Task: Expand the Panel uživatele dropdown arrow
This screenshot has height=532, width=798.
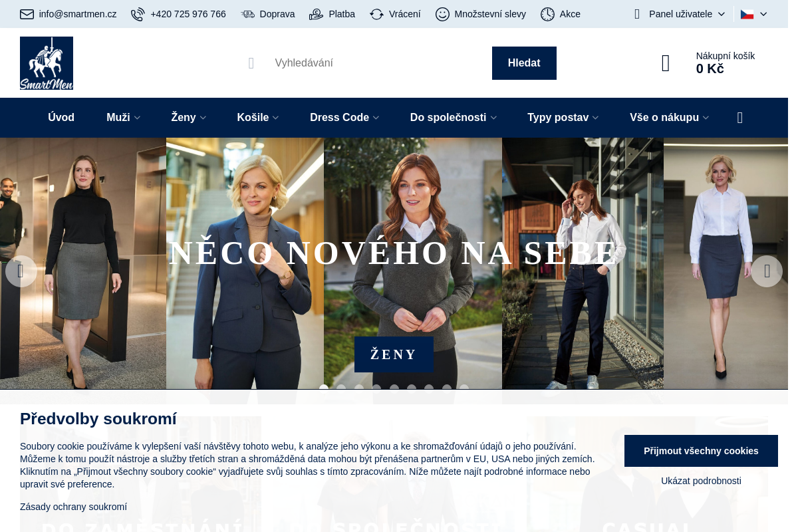Action: click(x=722, y=14)
